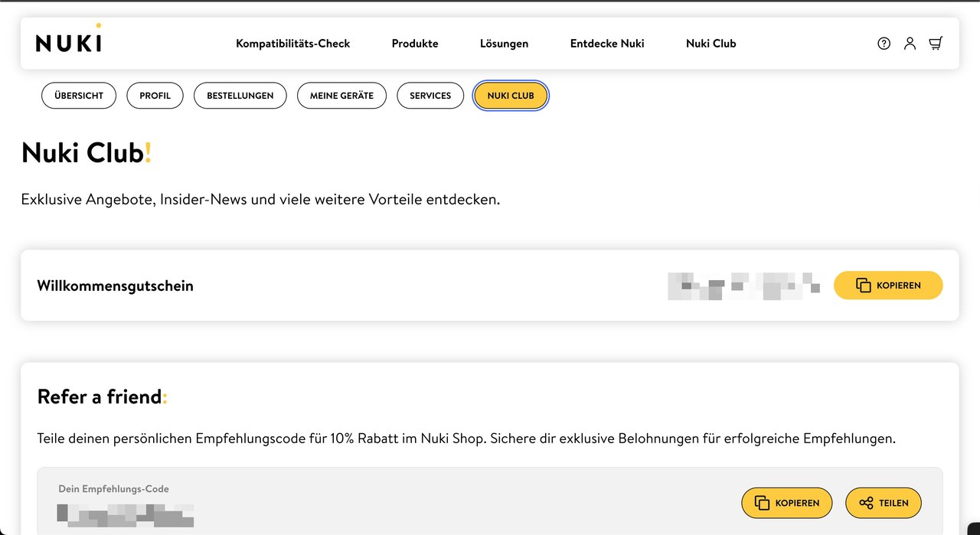Select the Meine Geräte tab
980x535 pixels.
341,96
